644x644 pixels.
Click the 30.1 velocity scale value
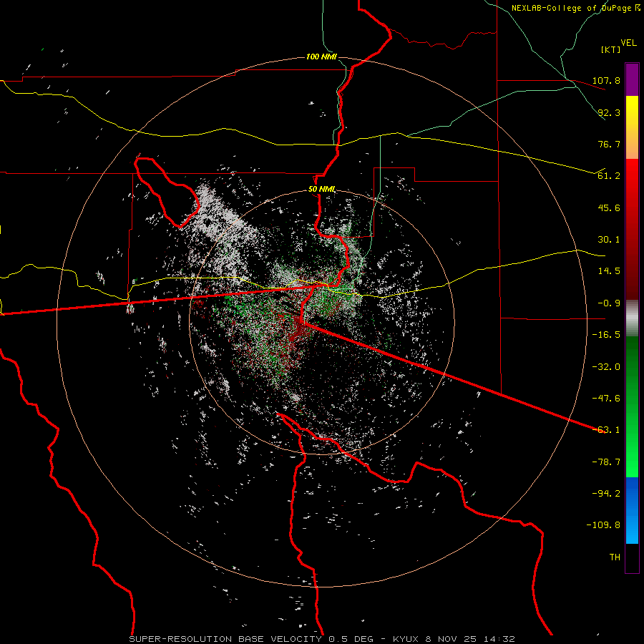click(609, 240)
